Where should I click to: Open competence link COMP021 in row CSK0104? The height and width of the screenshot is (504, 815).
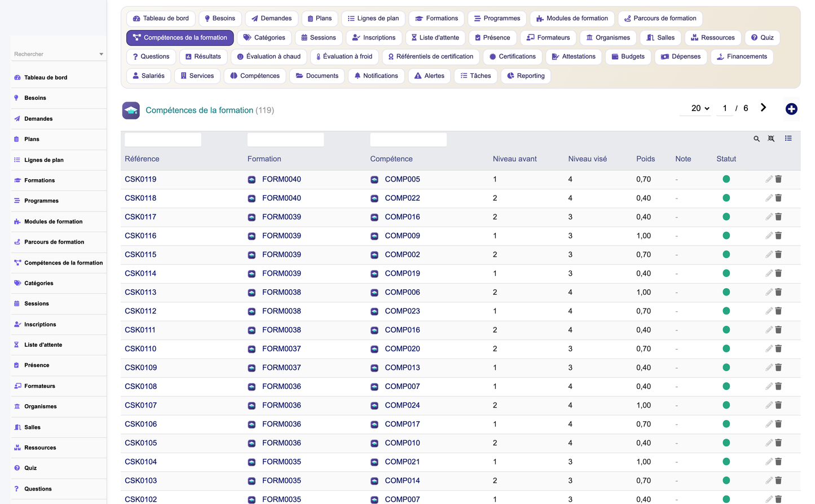tap(402, 462)
